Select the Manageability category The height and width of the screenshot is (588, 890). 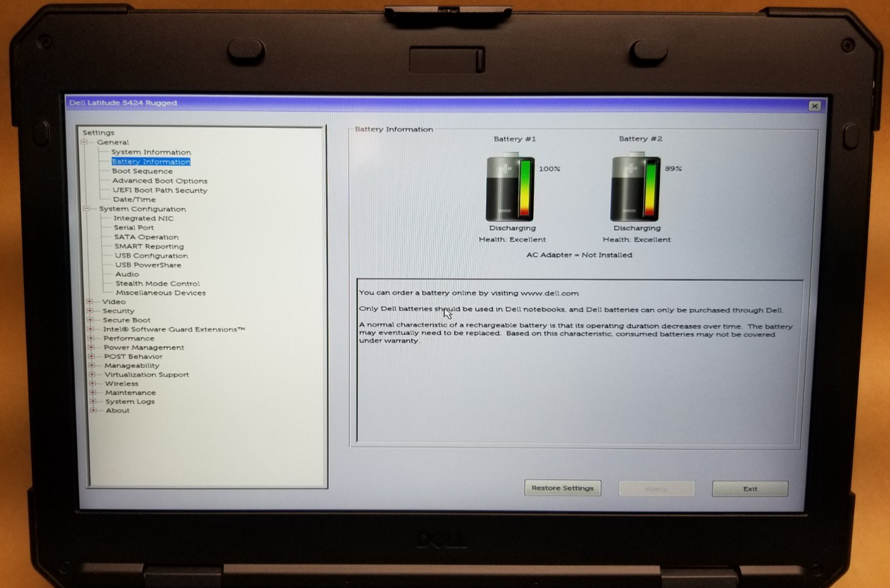click(132, 365)
